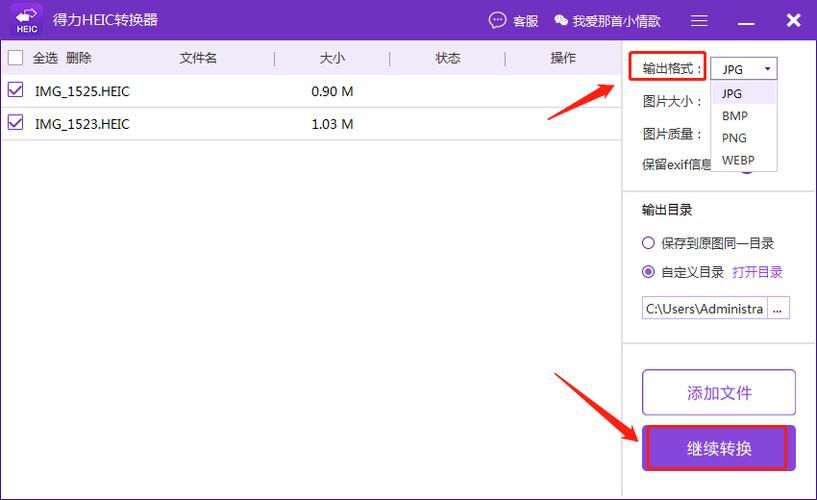The width and height of the screenshot is (817, 500).
Task: Click the 删除 delete link
Action: click(x=79, y=58)
